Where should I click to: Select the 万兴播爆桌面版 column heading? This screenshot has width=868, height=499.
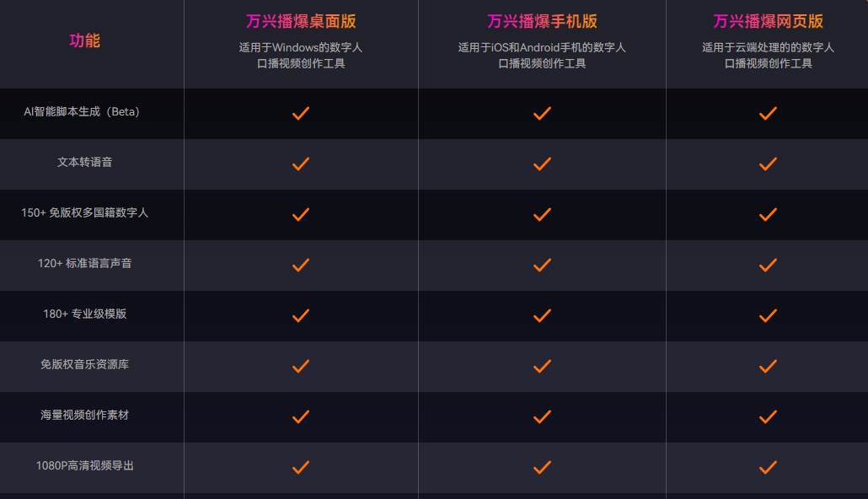(301, 21)
